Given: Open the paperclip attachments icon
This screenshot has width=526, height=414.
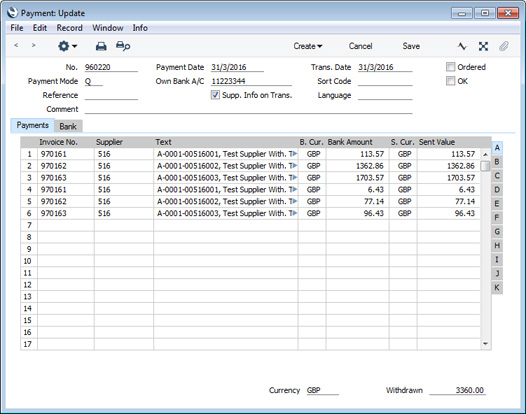Looking at the screenshot, I should [x=504, y=46].
